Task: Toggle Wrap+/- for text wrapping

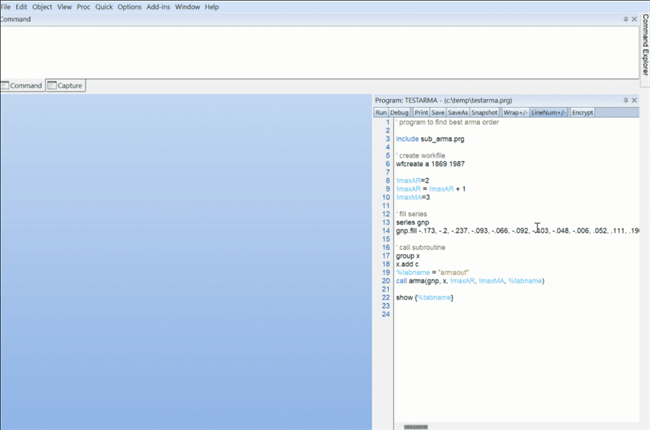Action: coord(514,113)
